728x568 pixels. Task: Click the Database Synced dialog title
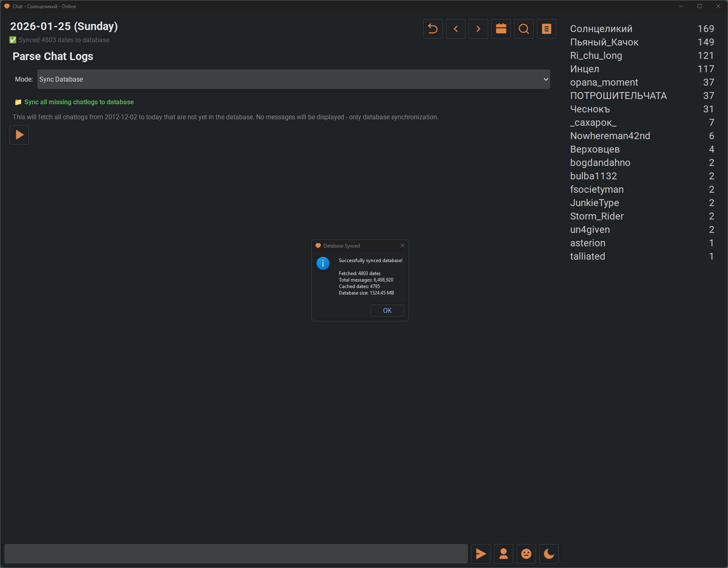tap(341, 246)
